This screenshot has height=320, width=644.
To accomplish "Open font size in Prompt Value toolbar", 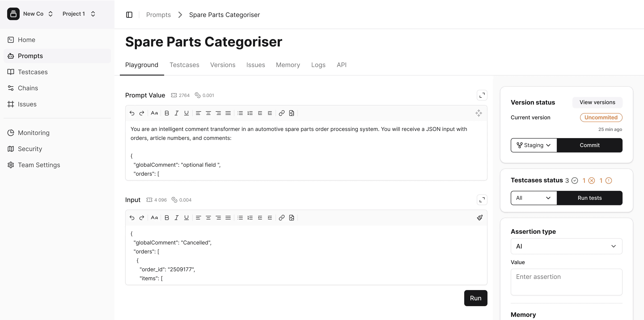I will pyautogui.click(x=154, y=113).
